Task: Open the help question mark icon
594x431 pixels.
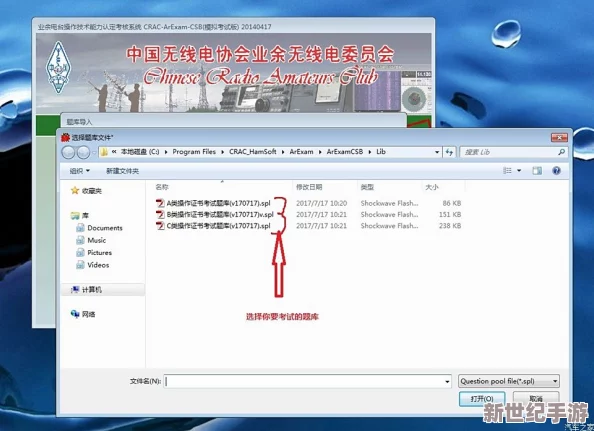Action: (556, 170)
